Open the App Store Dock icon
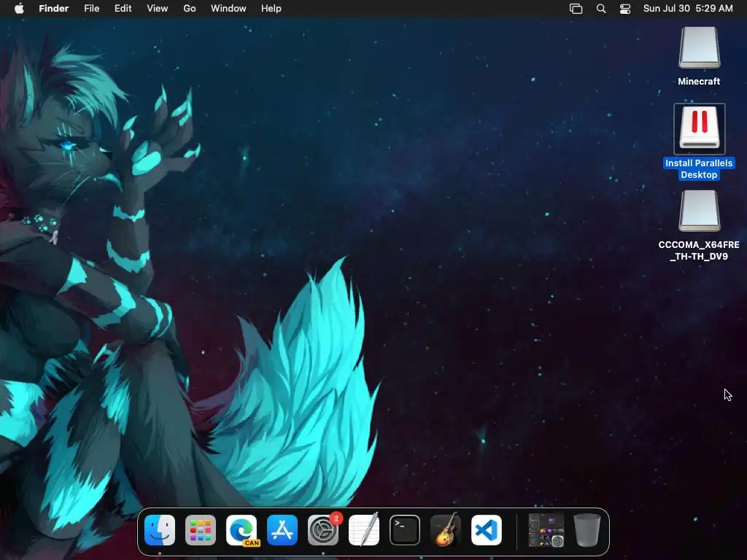747x560 pixels. tap(282, 530)
